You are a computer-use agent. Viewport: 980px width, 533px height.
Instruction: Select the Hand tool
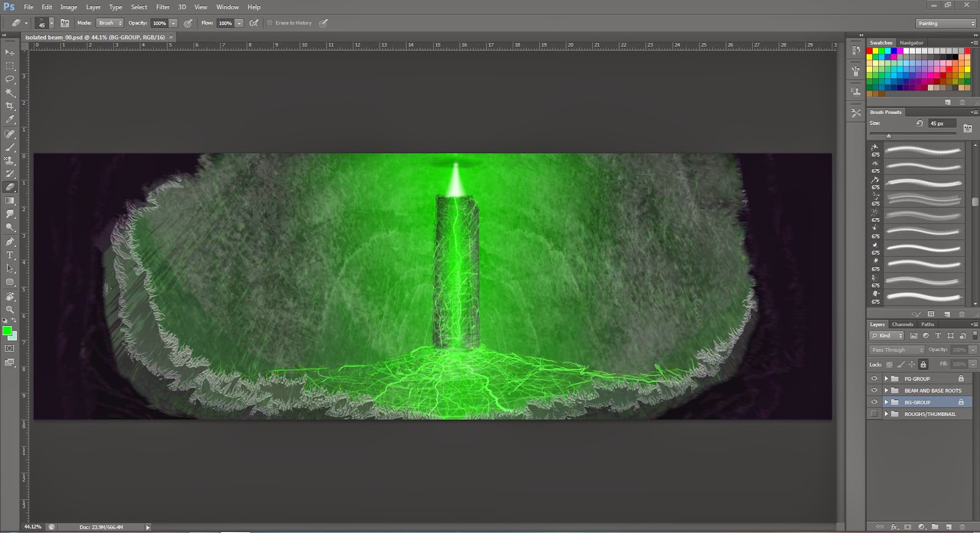click(10, 297)
